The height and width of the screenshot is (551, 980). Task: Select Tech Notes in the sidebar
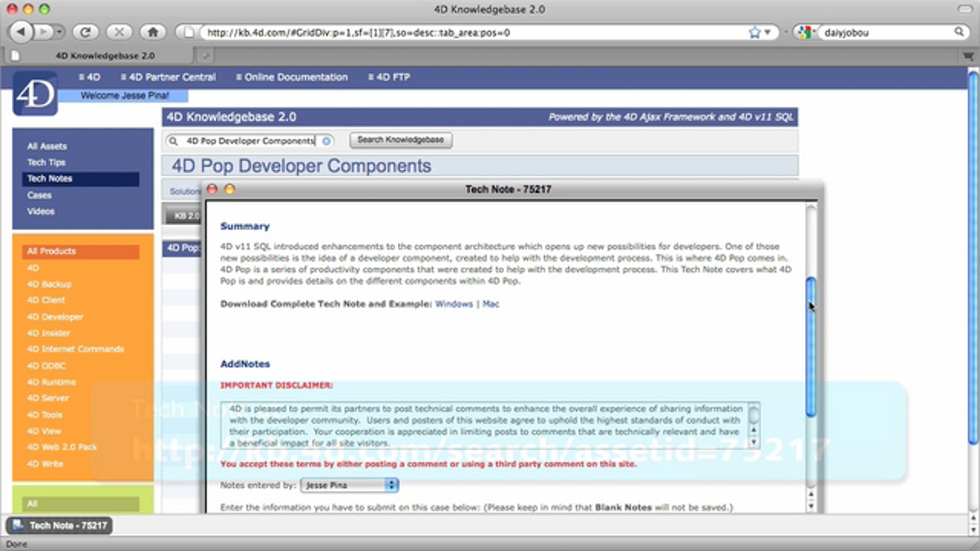point(81,179)
